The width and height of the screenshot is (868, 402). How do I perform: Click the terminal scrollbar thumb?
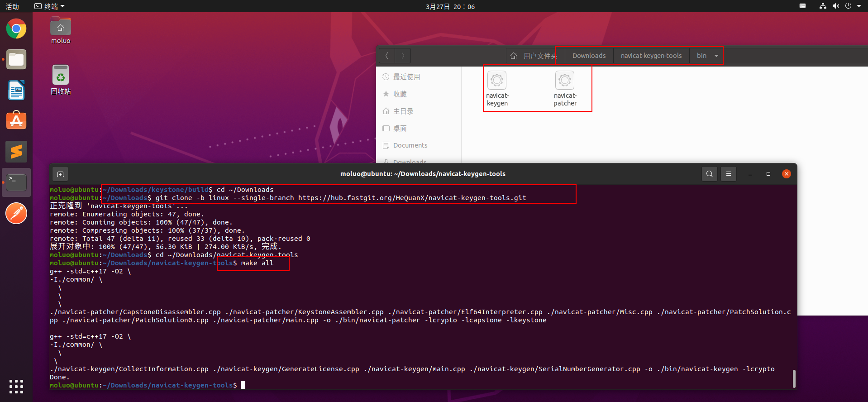pos(794,379)
